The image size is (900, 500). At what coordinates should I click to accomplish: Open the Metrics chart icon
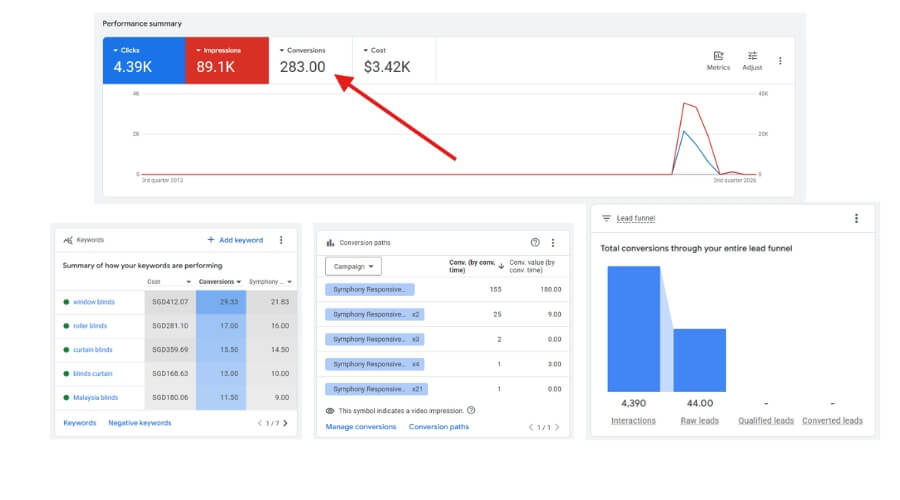click(x=717, y=56)
